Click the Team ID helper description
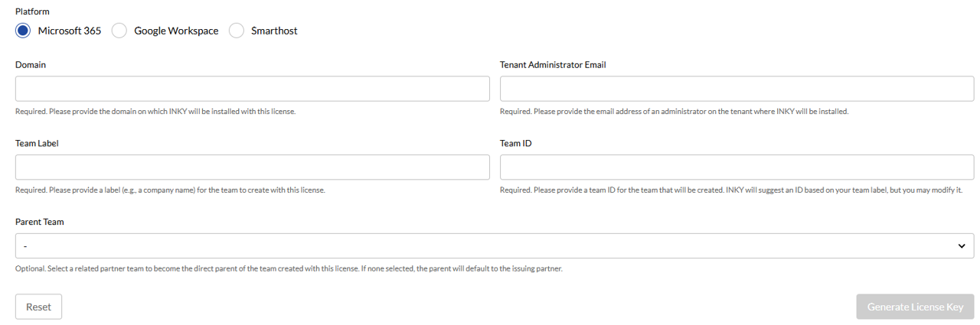Viewport: 980px width, 325px height. point(731,190)
